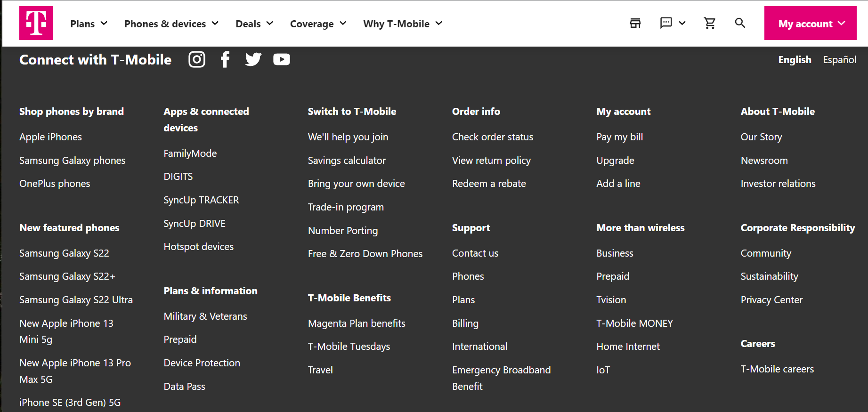
Task: Switch language to Español
Action: 840,60
